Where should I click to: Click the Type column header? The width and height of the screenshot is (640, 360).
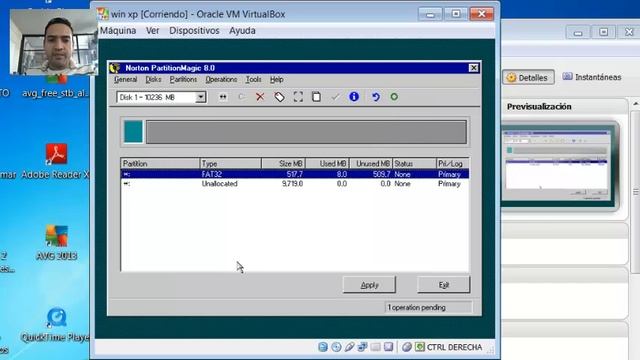coord(231,164)
